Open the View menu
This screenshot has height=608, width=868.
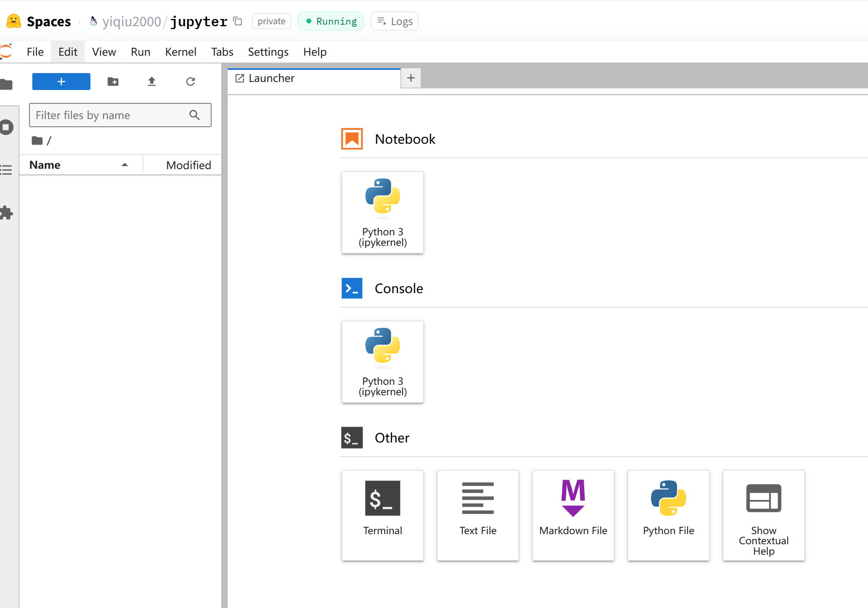pyautogui.click(x=104, y=52)
